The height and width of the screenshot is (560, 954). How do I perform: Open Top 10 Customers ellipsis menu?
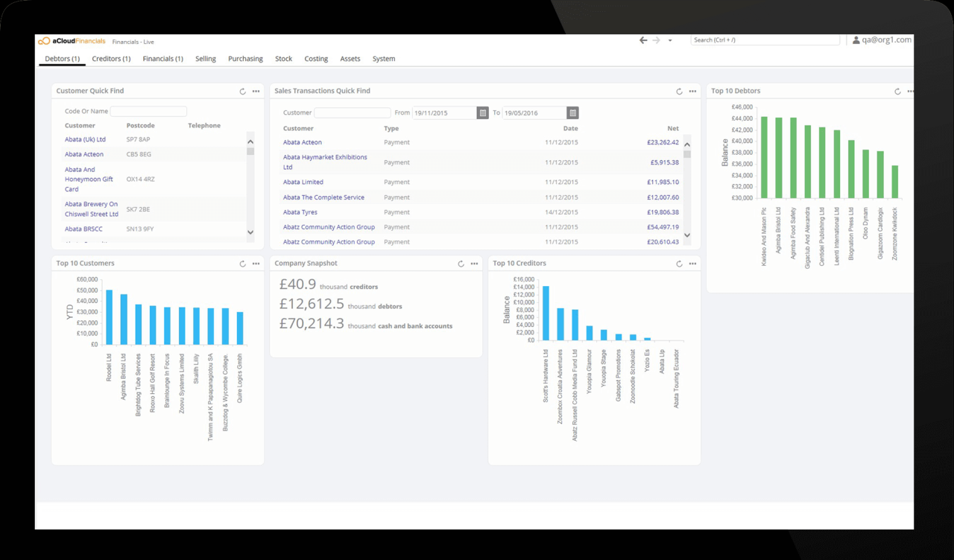coord(256,264)
